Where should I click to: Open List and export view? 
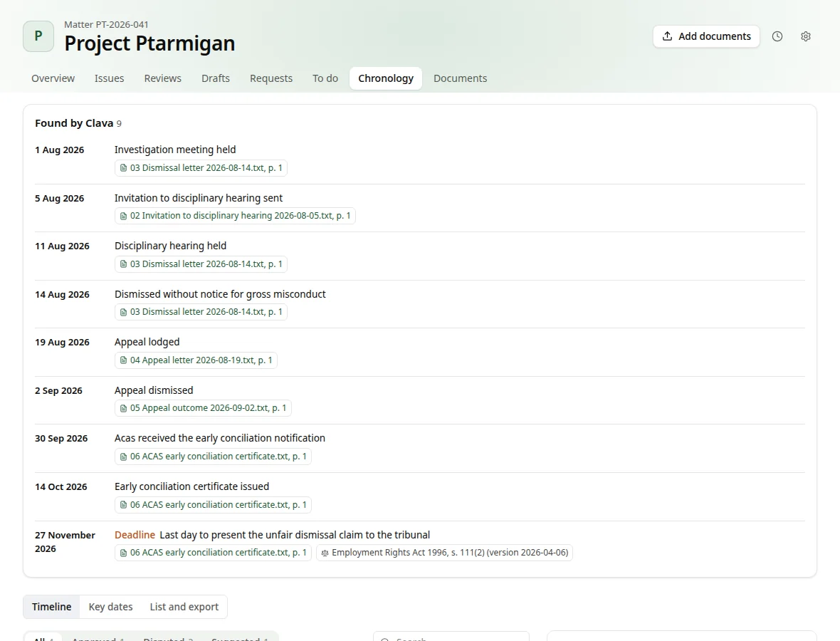184,607
